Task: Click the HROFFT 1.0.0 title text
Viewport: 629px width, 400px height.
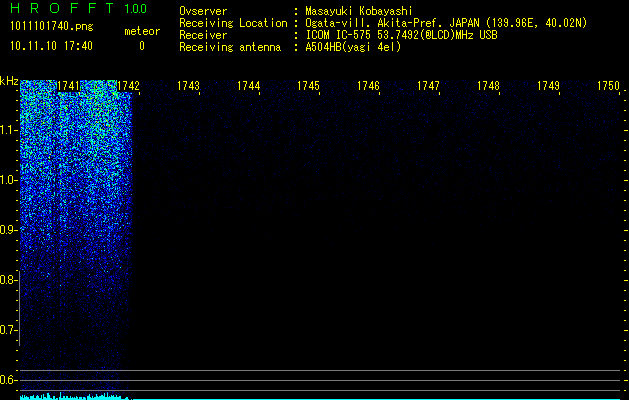Action: tap(79, 8)
